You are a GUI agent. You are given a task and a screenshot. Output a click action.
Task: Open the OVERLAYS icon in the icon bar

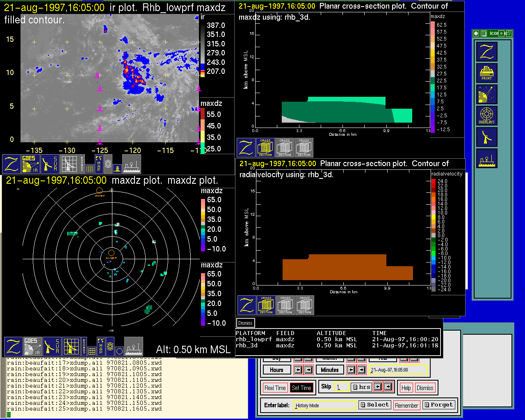click(487, 116)
